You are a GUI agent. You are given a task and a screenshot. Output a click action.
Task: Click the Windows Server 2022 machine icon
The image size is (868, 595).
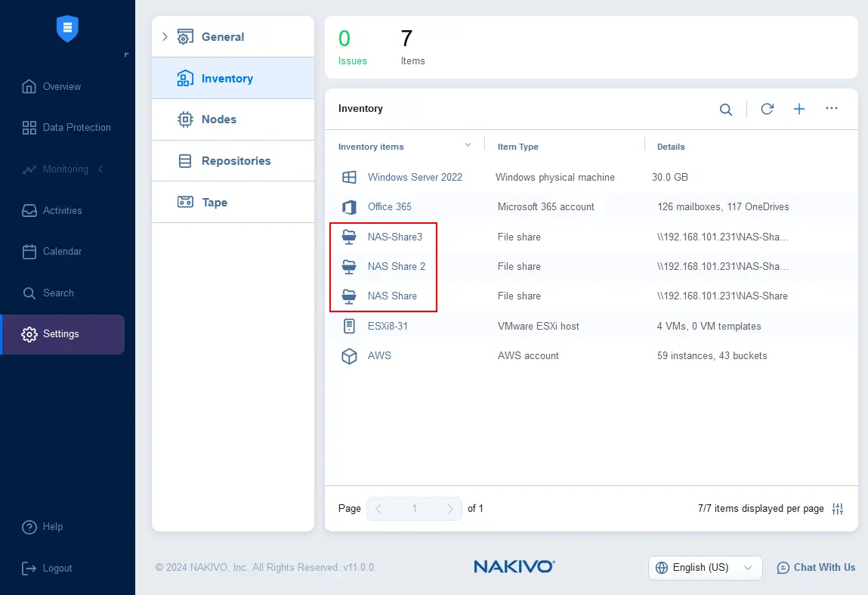click(349, 177)
